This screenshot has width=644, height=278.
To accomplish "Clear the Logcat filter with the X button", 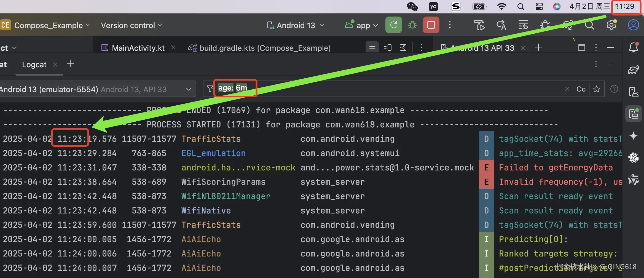I will click(x=567, y=89).
